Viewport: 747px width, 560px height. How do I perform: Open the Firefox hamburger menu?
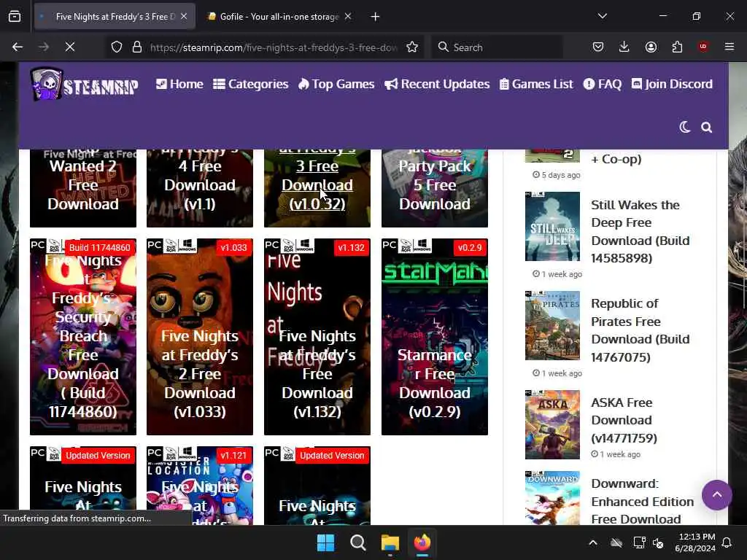[x=729, y=47]
